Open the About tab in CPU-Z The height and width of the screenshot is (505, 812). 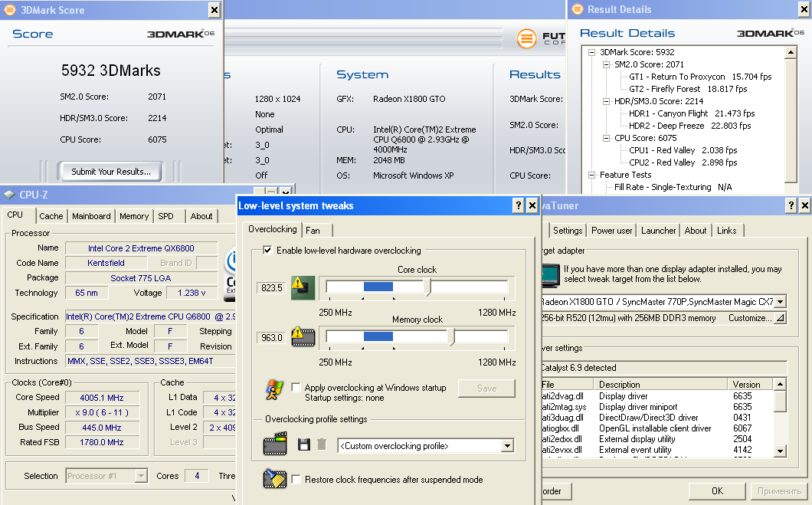click(201, 216)
